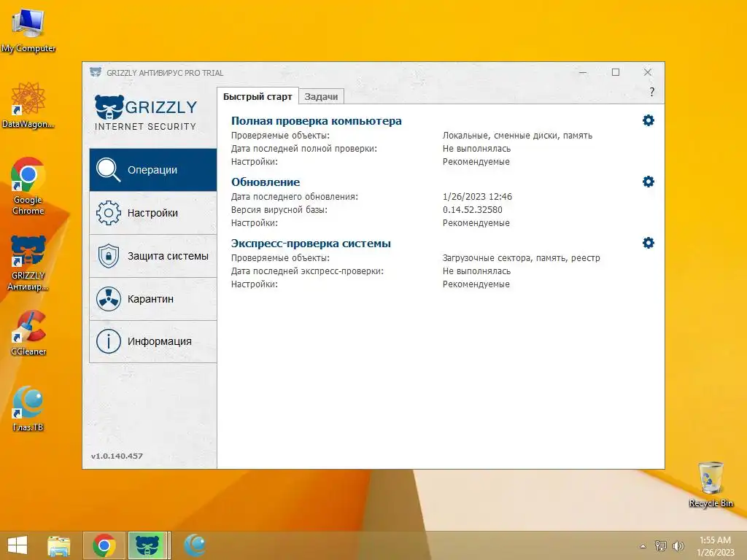The width and height of the screenshot is (747, 560).
Task: Maximize the Grizzly antivirus window
Action: point(616,72)
